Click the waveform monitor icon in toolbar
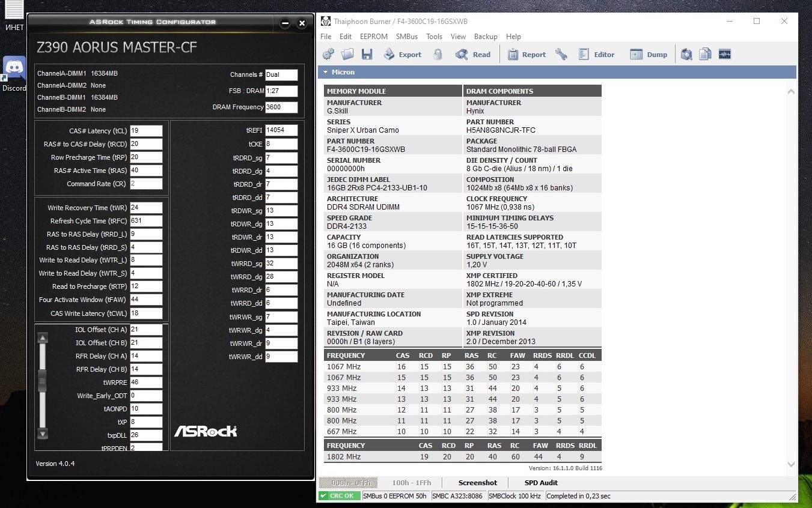This screenshot has height=508, width=812. (x=725, y=55)
